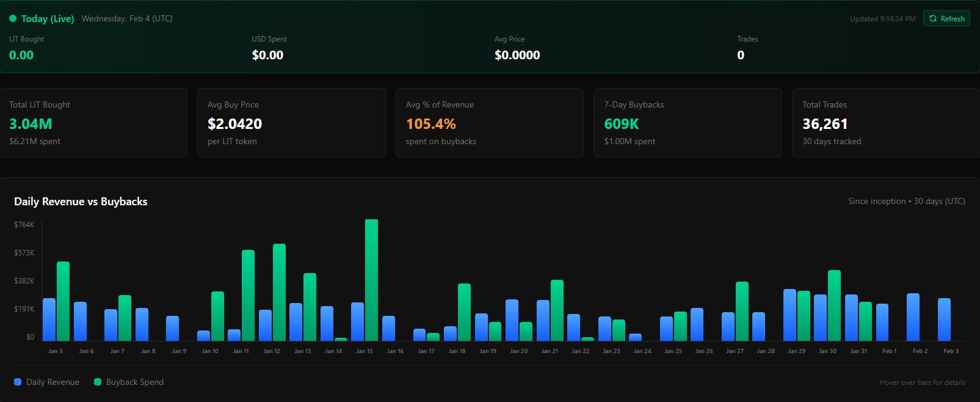Click the green Buyback Spend legend swatch
980x402 pixels.
point(98,382)
